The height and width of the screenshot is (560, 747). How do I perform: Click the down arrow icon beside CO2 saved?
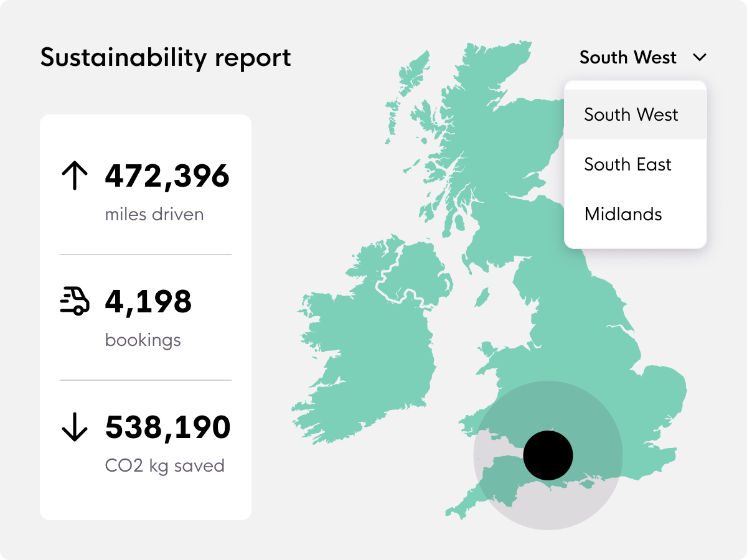[x=75, y=427]
